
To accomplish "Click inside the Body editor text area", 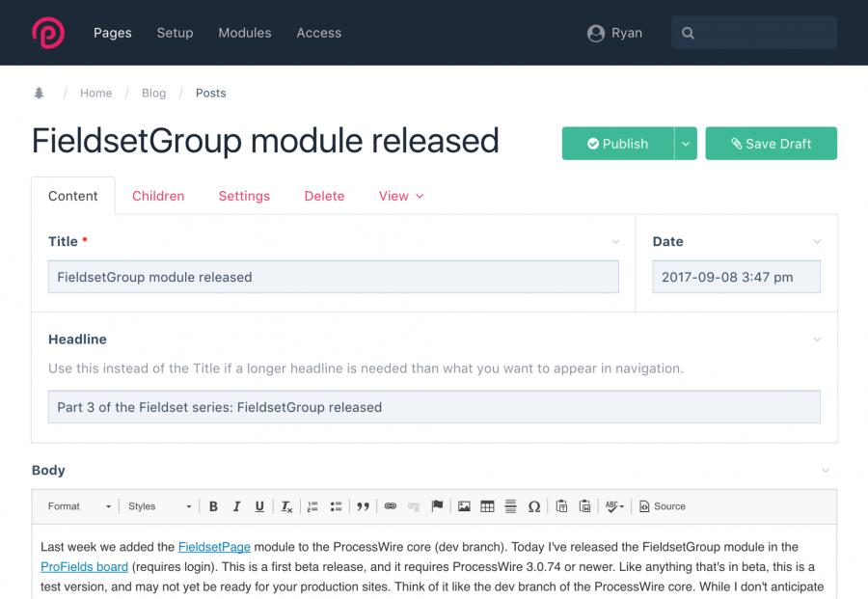I will point(434,562).
